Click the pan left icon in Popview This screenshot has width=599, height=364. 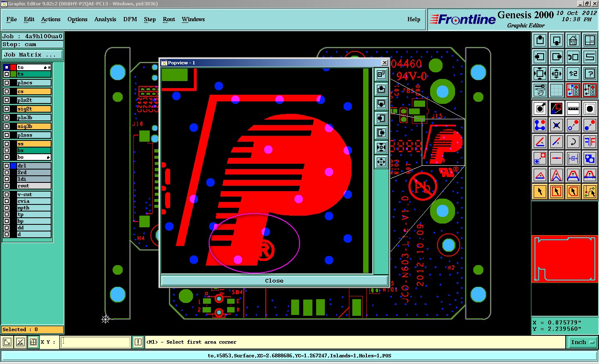381,118
